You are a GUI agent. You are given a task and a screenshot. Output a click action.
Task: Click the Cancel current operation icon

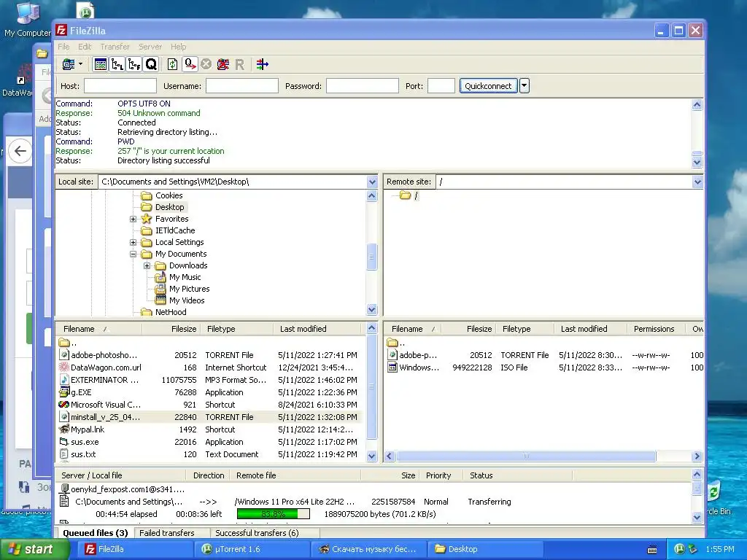click(x=206, y=64)
